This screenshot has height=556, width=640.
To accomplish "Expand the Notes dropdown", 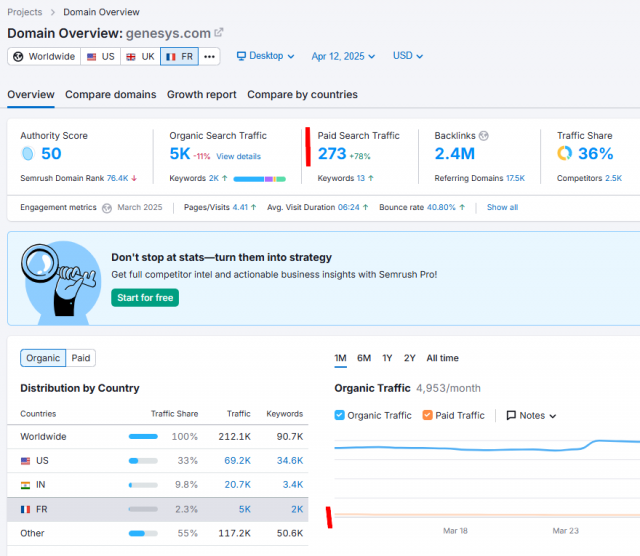I will pos(531,416).
